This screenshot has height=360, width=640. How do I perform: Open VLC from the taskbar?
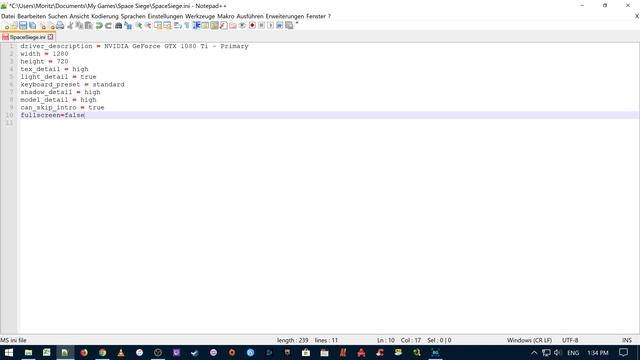121,353
